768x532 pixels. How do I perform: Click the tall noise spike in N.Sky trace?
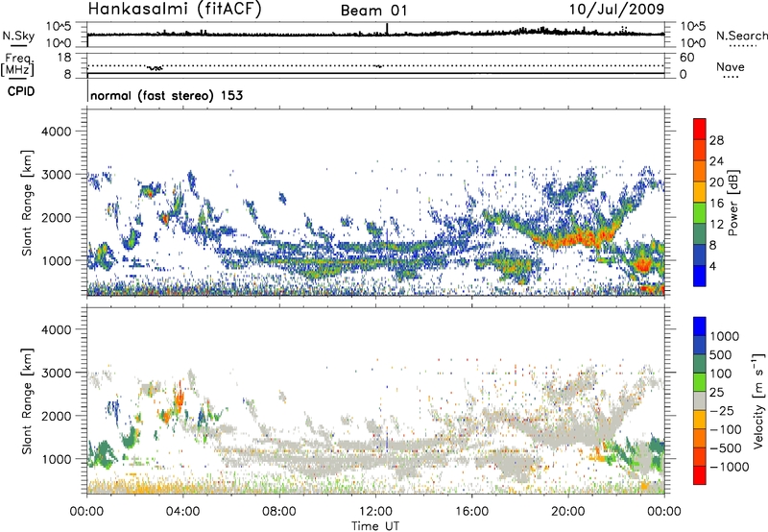pos(387,29)
